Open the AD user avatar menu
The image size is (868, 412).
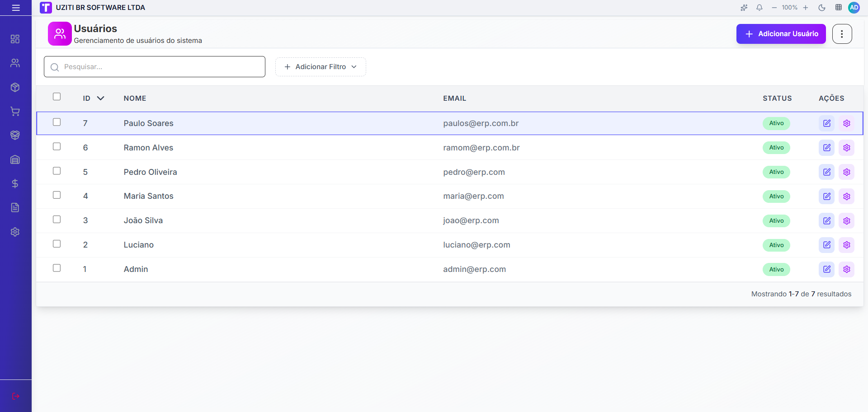854,8
